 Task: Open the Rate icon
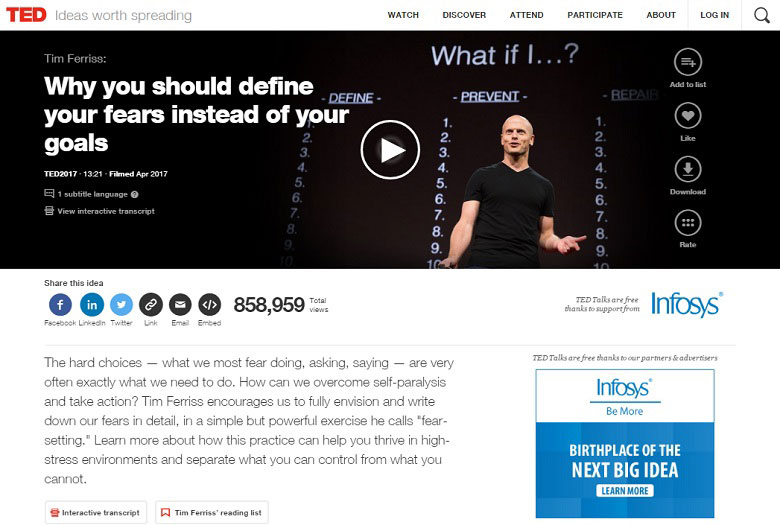[687, 222]
